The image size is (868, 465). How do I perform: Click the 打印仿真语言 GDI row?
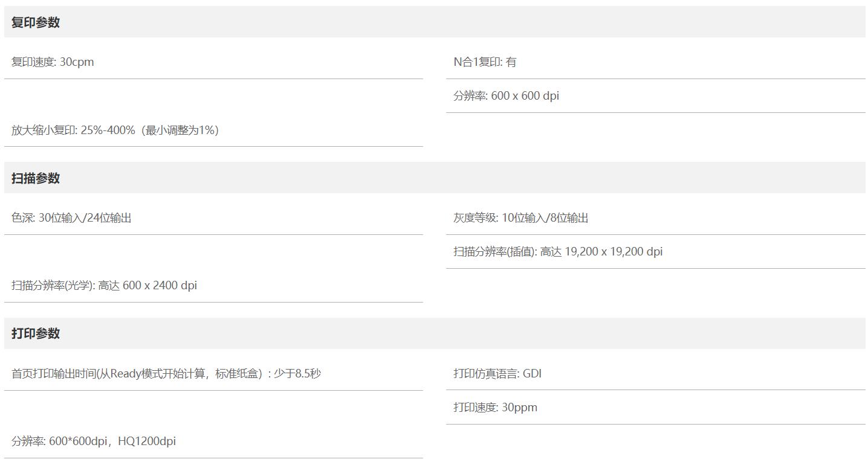point(497,374)
